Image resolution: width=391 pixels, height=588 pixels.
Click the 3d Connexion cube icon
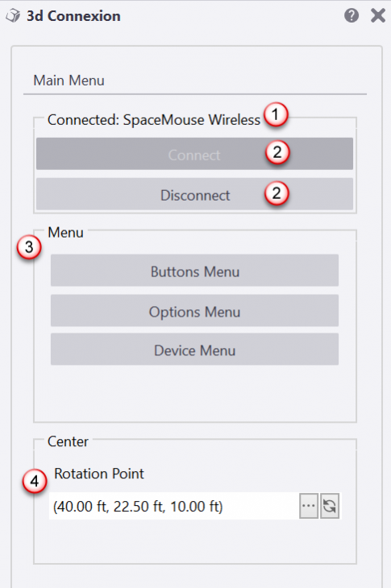(13, 16)
